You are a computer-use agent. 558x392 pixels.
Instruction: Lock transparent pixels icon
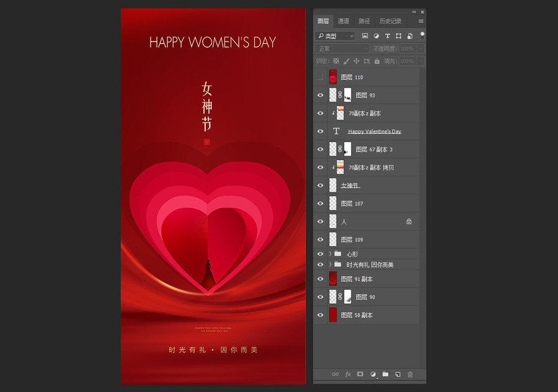[336, 61]
